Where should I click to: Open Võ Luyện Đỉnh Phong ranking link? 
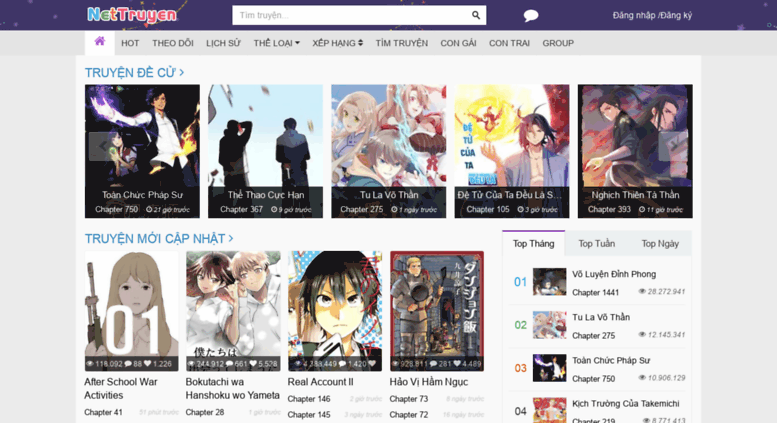[613, 274]
